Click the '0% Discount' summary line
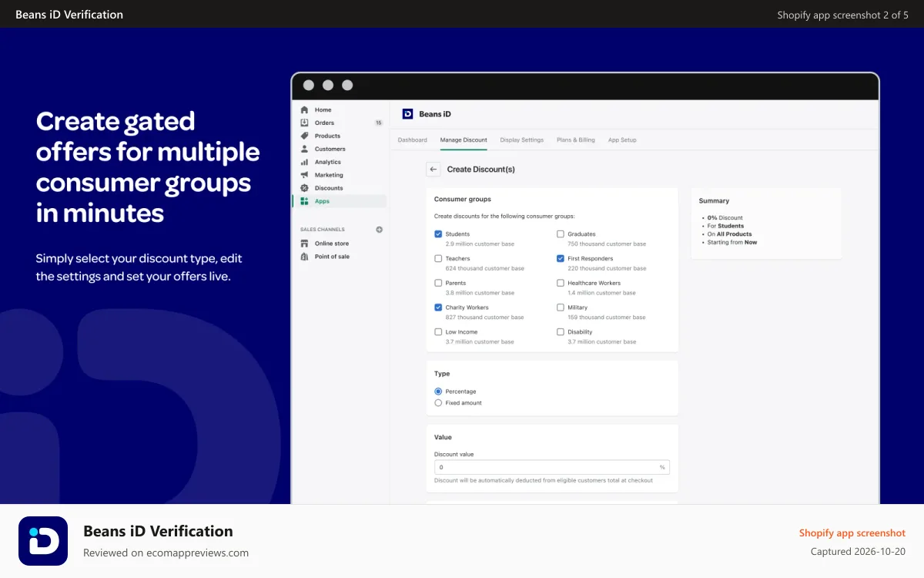 (725, 218)
